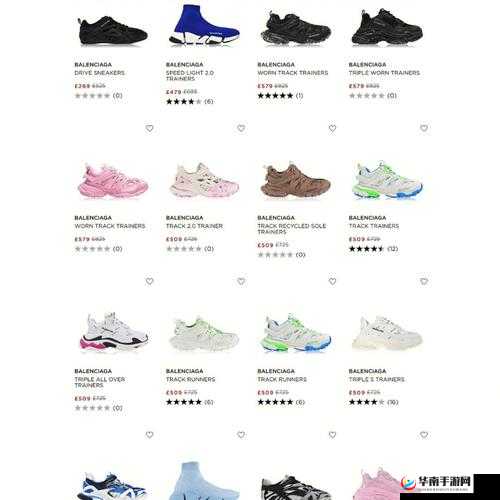Select the Triple All Over Trainers image
The height and width of the screenshot is (500, 500).
113,332
